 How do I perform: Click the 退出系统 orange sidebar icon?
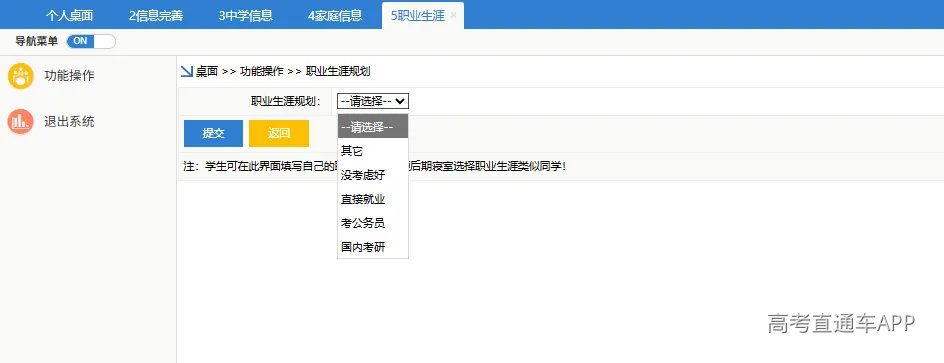click(x=21, y=122)
